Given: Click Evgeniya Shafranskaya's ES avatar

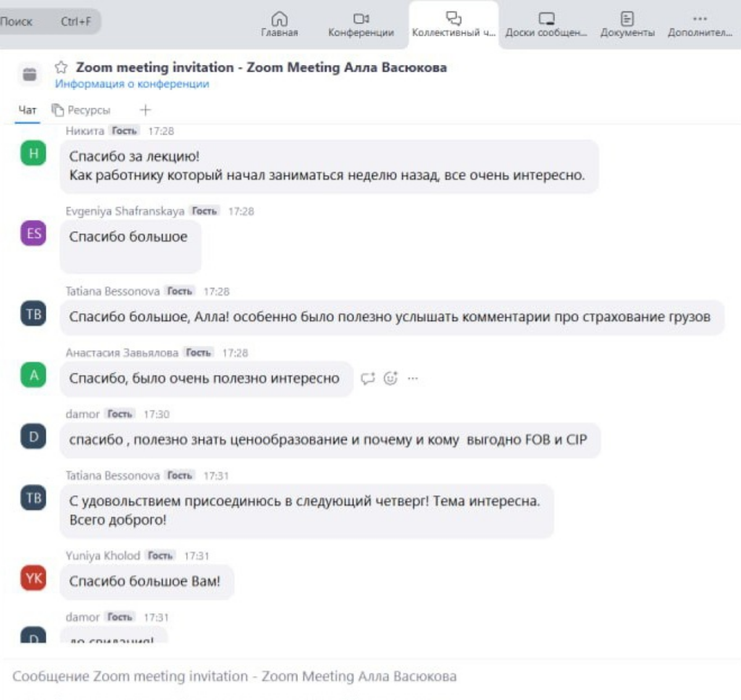Looking at the screenshot, I should click(33, 233).
